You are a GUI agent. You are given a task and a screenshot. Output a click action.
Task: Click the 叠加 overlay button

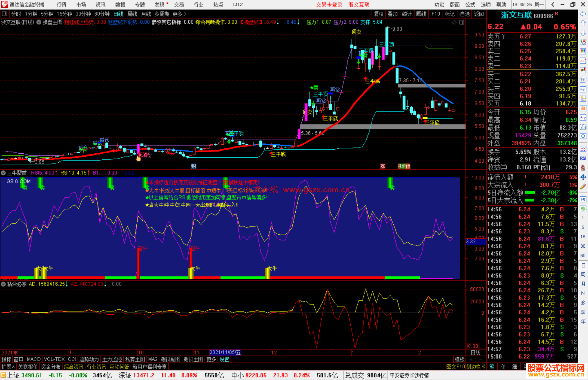coord(393,14)
